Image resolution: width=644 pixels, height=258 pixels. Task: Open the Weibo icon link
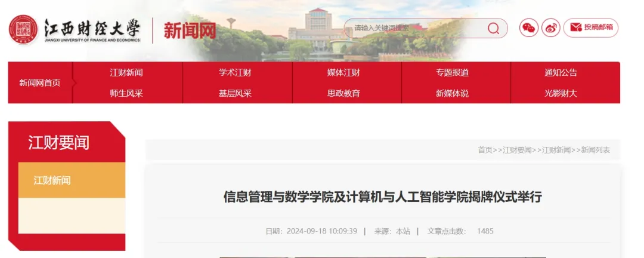click(550, 28)
